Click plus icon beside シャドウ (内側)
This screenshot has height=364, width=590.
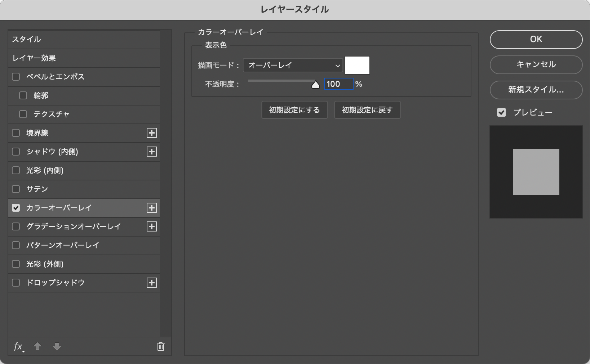coord(152,152)
